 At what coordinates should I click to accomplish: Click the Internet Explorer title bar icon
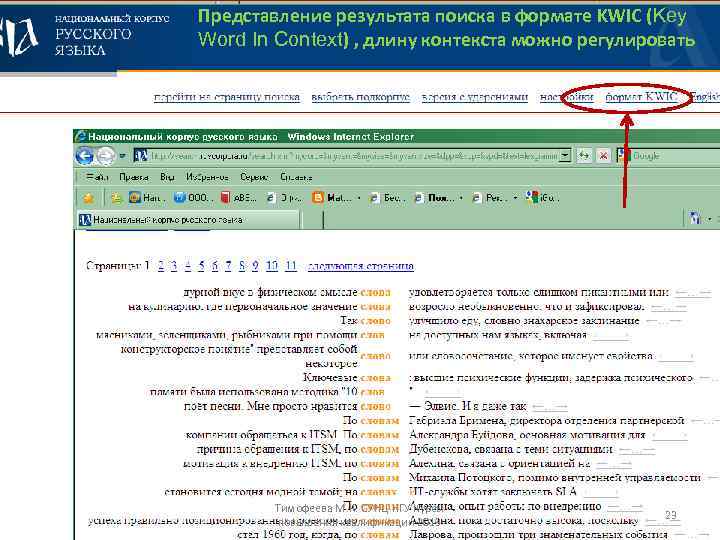coord(81,136)
